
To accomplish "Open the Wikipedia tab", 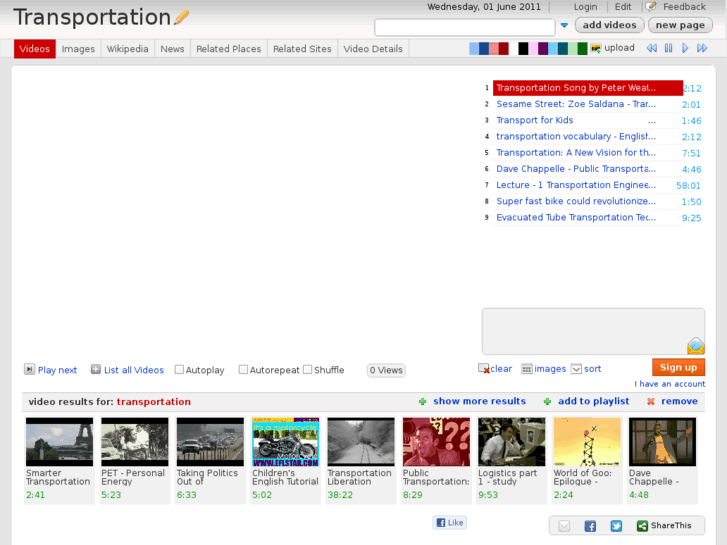I will [x=128, y=49].
